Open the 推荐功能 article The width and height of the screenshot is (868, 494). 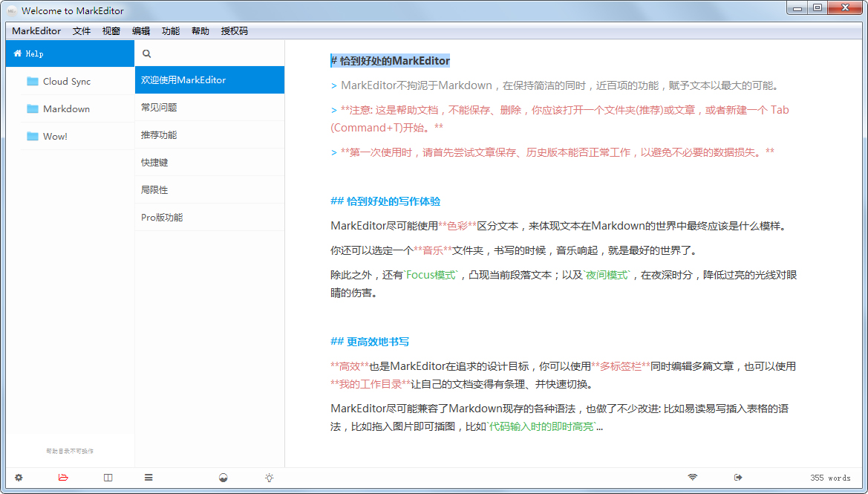coord(210,134)
